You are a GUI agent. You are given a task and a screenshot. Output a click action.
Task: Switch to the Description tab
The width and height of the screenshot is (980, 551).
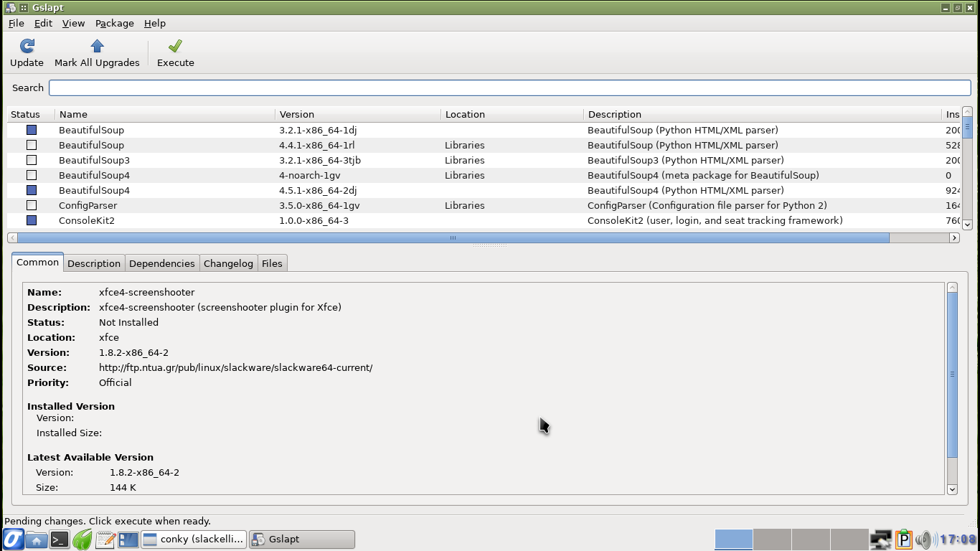pyautogui.click(x=94, y=263)
